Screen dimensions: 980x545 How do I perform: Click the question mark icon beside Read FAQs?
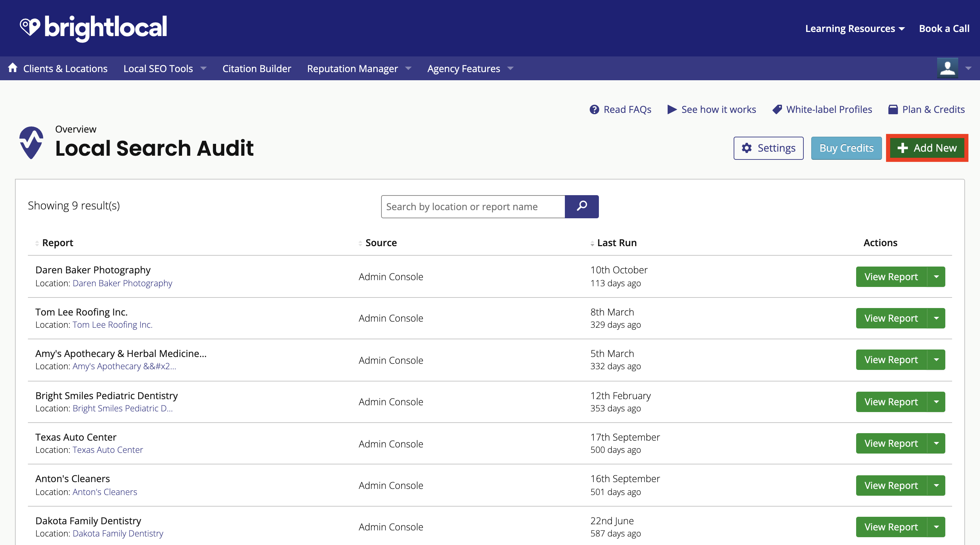594,109
